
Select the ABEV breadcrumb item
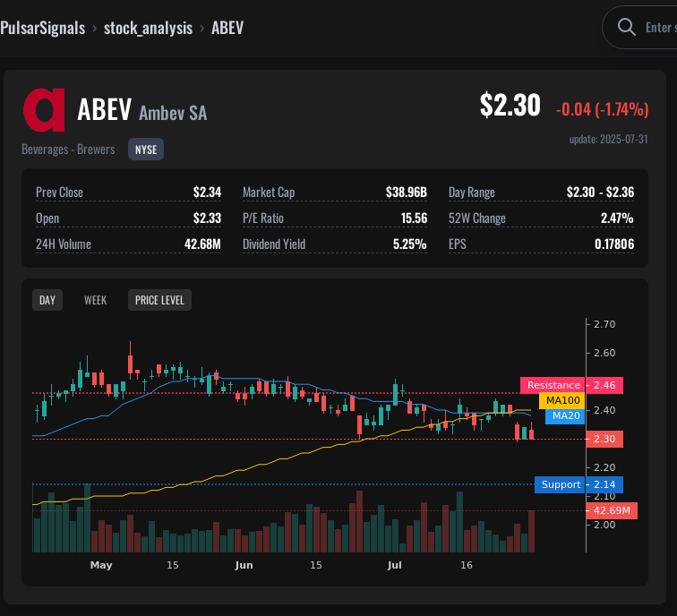tap(227, 28)
